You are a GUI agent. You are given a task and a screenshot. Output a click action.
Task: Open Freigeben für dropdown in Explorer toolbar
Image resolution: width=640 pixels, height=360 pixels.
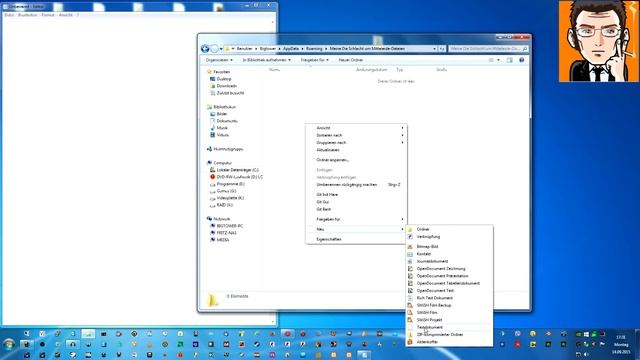click(x=314, y=60)
